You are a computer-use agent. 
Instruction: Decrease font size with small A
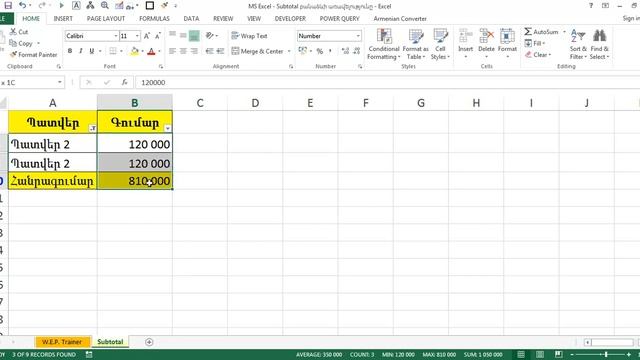(158, 36)
